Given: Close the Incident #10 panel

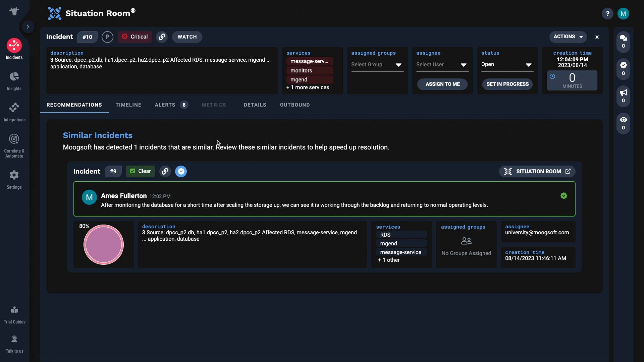Looking at the screenshot, I should pos(597,37).
